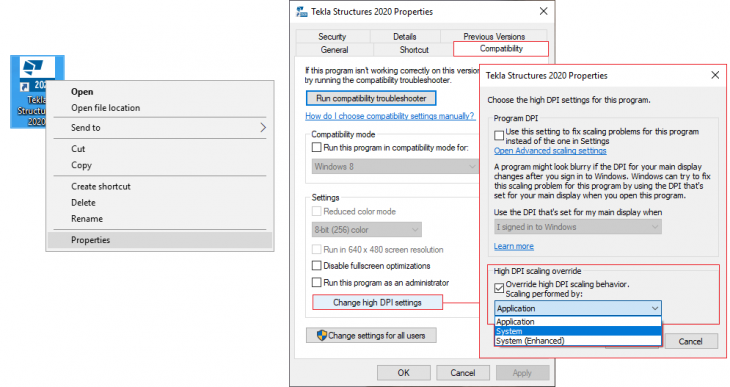Enable Program DPI scaling fix checkbox

[499, 136]
